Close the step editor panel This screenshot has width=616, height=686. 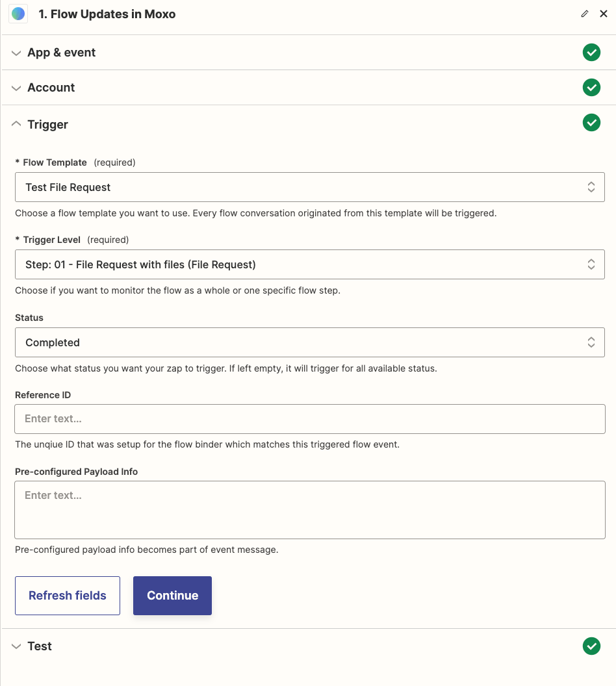604,14
